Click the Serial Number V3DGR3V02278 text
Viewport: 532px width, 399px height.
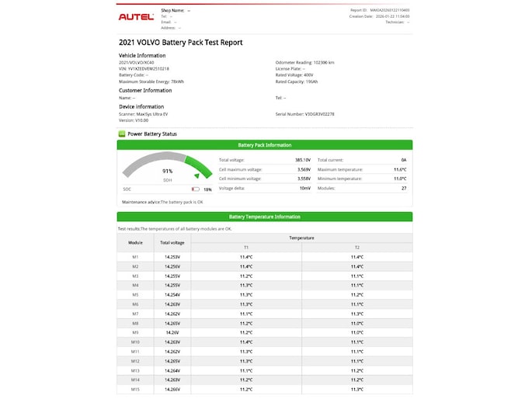coord(304,114)
